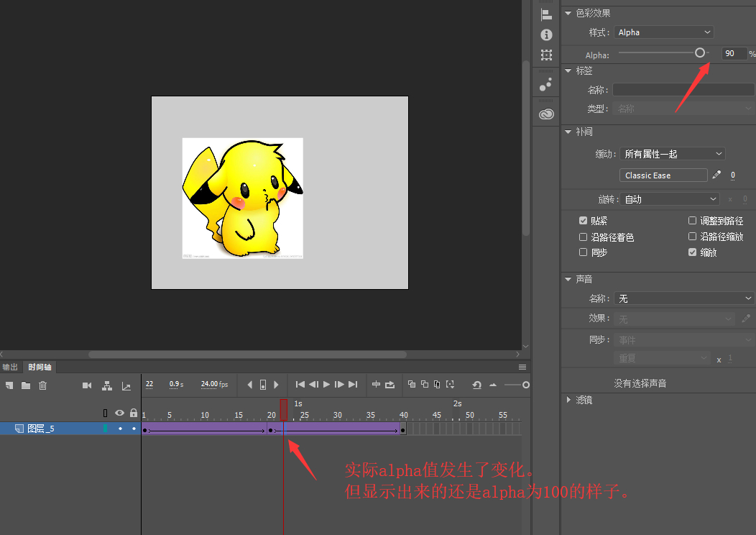Switch to the 时间轴 tab
The height and width of the screenshot is (535, 756).
(x=40, y=367)
